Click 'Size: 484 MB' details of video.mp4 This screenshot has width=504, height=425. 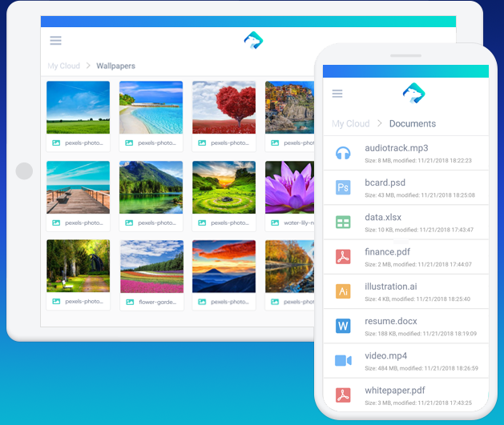pyautogui.click(x=421, y=368)
